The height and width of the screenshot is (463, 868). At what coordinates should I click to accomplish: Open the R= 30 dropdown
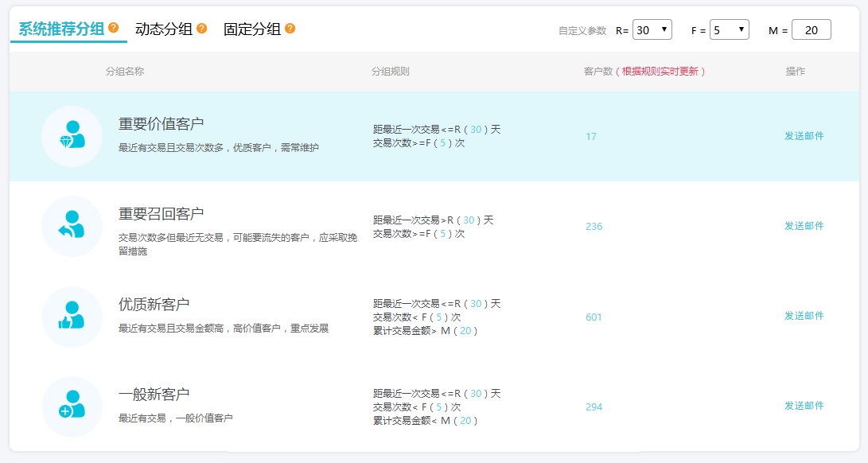tap(652, 30)
